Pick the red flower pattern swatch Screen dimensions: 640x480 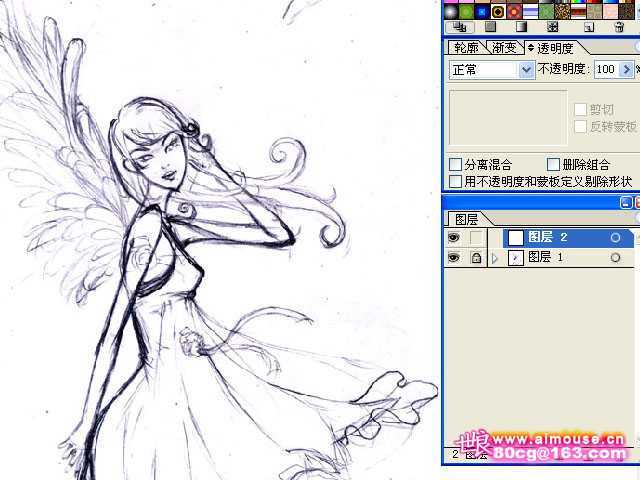(514, 11)
